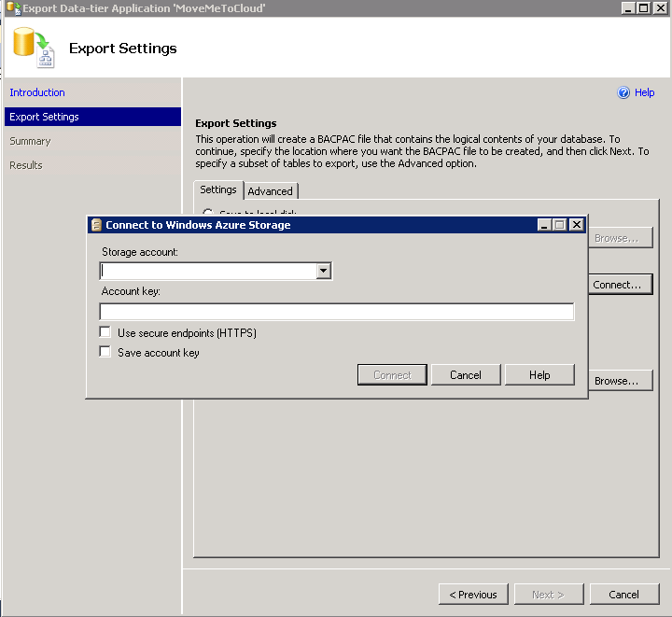The width and height of the screenshot is (672, 617).
Task: Open Help from the Azure Storage dialog
Action: [539, 375]
